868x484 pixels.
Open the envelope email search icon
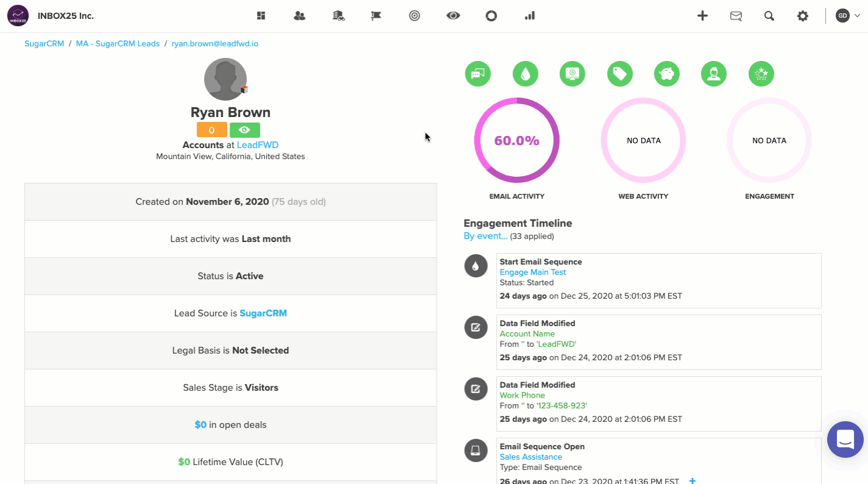(x=736, y=16)
